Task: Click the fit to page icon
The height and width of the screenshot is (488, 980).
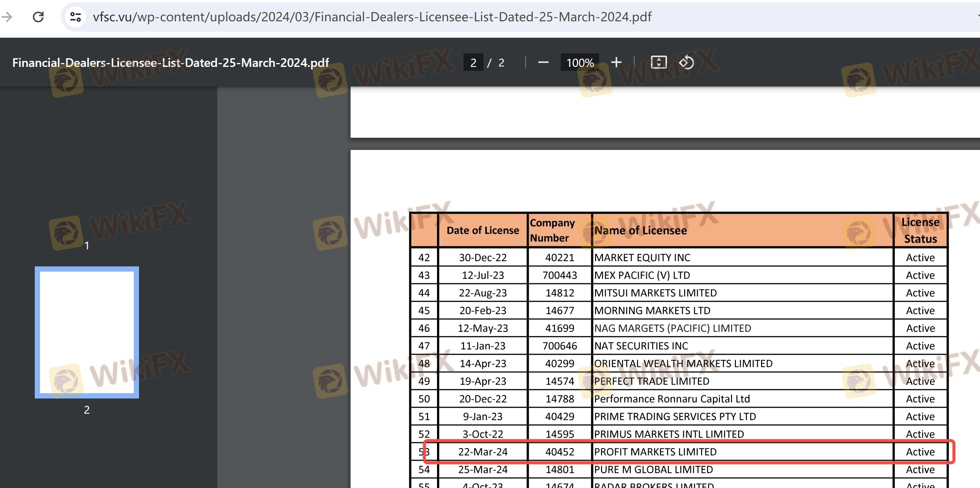Action: [x=659, y=63]
